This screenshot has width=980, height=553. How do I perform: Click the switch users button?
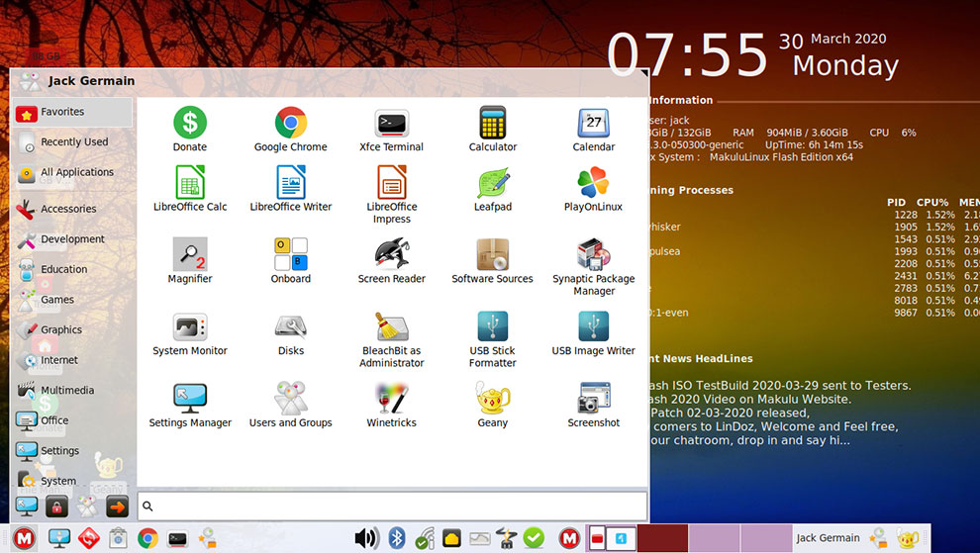(87, 507)
